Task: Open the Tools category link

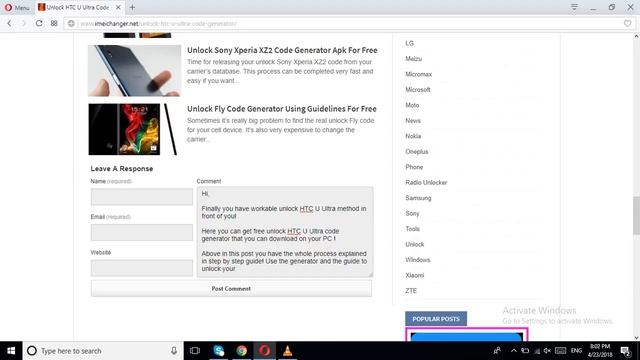Action: pyautogui.click(x=412, y=229)
